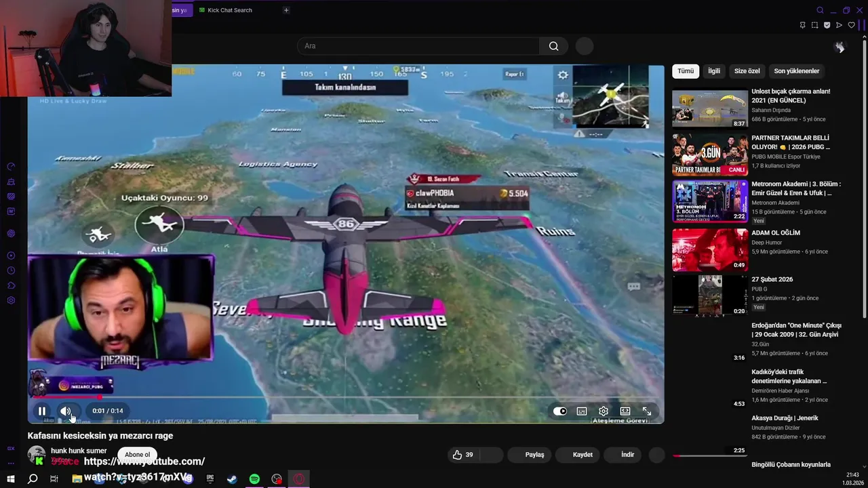Open the 'Unlost bıçak çıkarma anları' video thumbnail

[x=710, y=109]
